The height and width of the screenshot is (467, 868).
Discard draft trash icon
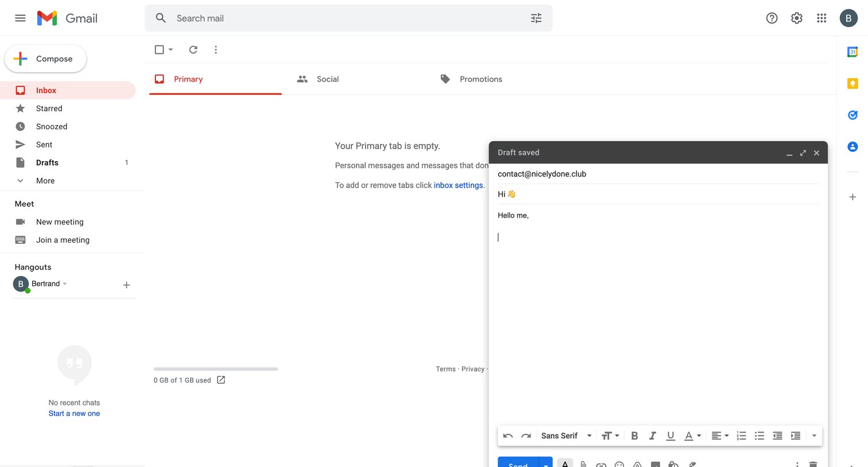click(x=813, y=464)
